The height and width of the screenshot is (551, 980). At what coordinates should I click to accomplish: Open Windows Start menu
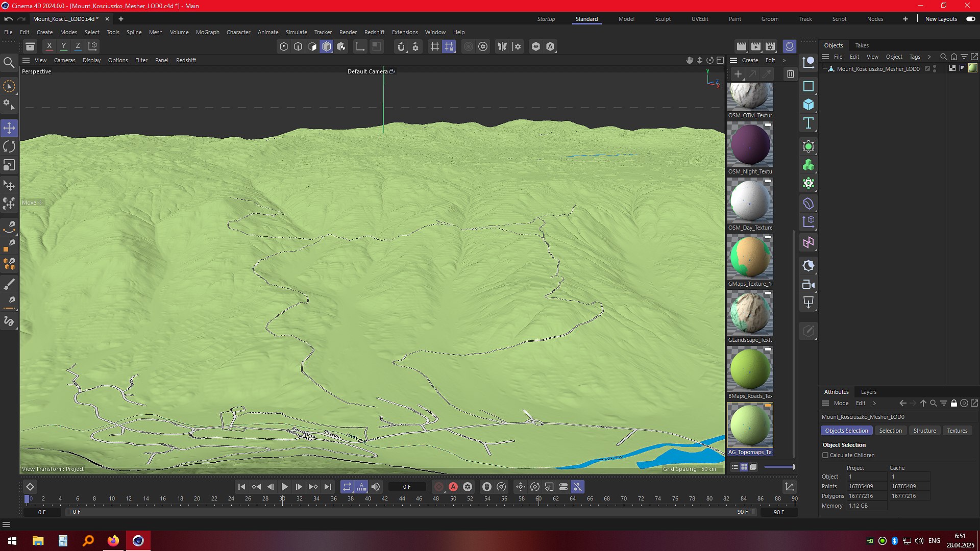point(12,541)
